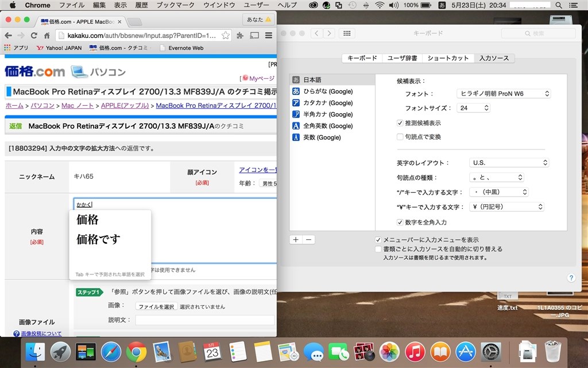Screen dimensions: 588x368
Task: Open Chrome's home page button
Action: [47, 35]
